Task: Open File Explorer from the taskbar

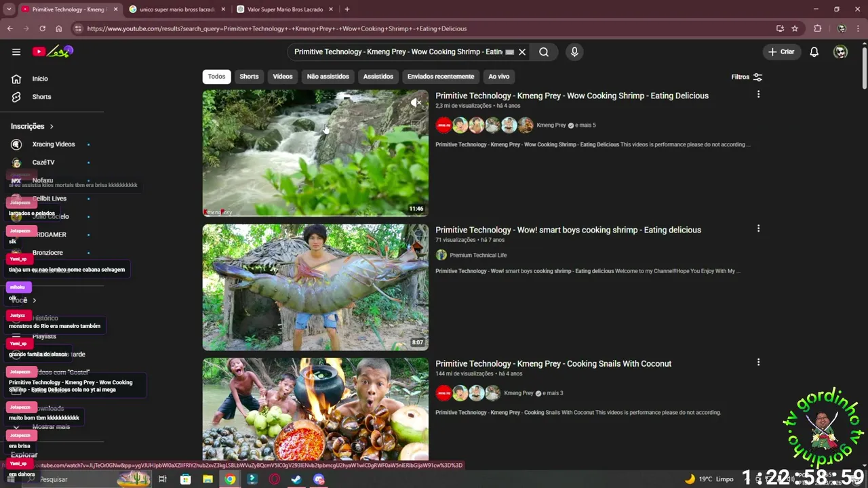Action: (208, 479)
